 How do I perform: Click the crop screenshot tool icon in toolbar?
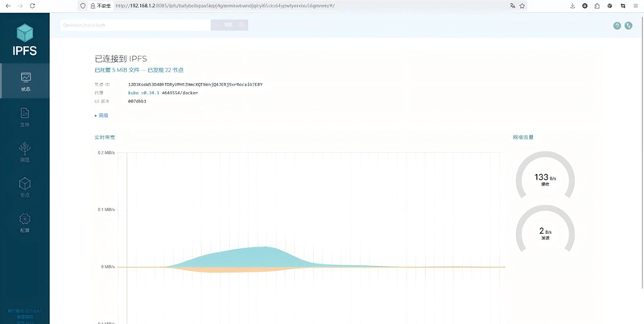coord(622,6)
